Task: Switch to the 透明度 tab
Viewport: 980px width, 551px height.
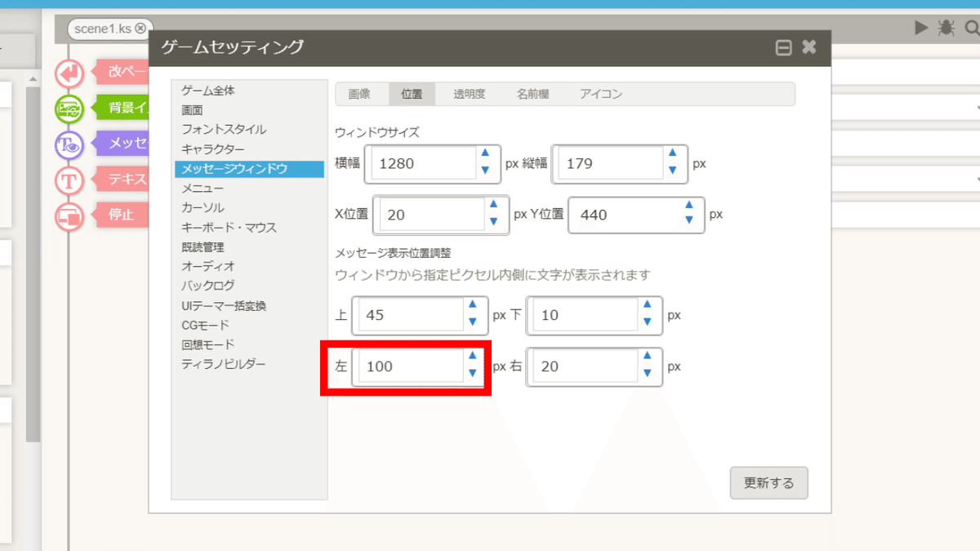Action: [x=470, y=94]
